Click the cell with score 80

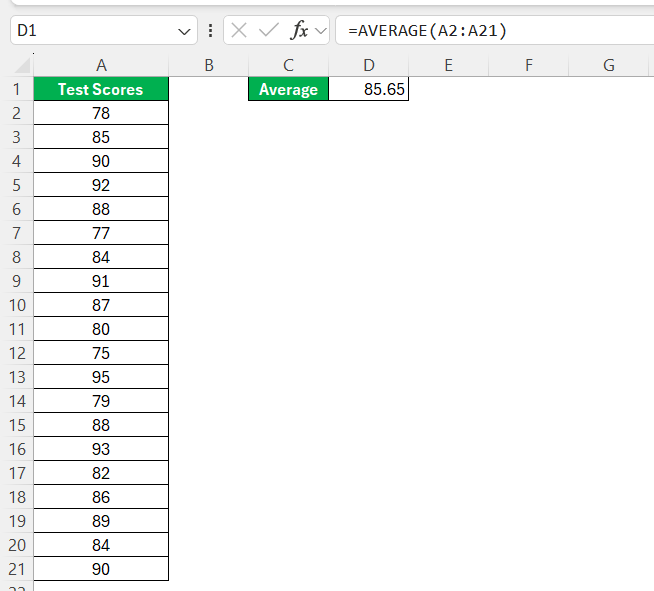101,329
